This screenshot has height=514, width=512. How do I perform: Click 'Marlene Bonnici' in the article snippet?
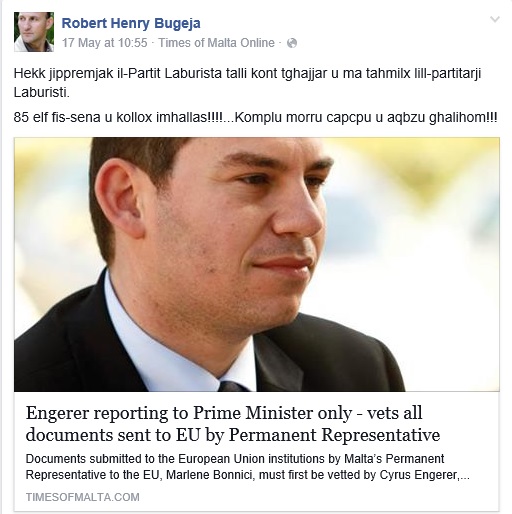point(209,475)
